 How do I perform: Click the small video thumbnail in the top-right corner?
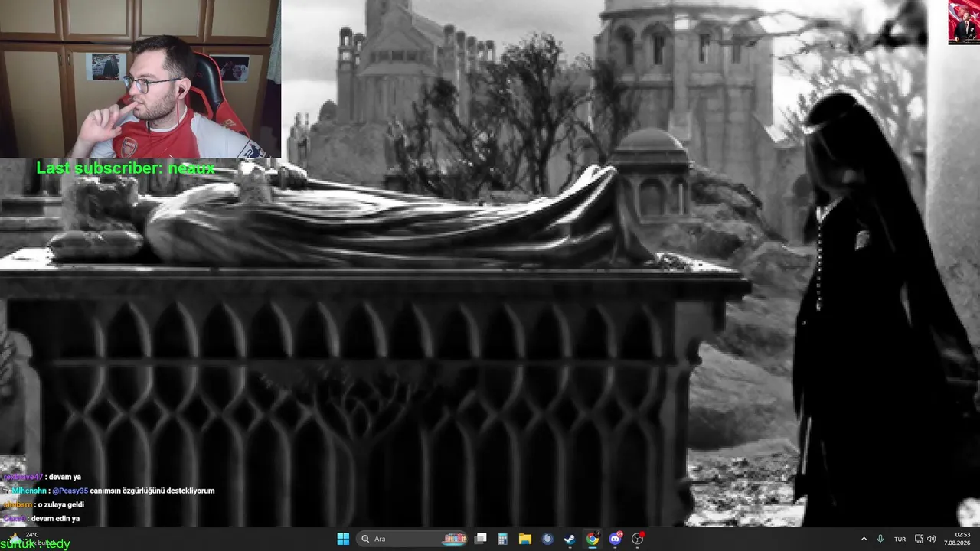click(964, 22)
